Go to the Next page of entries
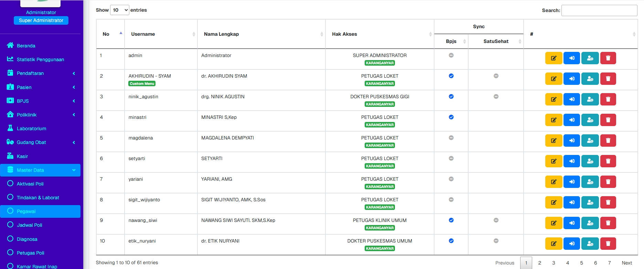Image resolution: width=644 pixels, height=269 pixels. [x=626, y=263]
